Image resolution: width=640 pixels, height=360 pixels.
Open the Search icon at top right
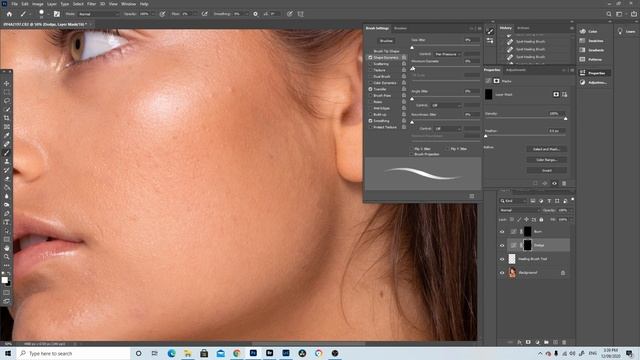609,14
